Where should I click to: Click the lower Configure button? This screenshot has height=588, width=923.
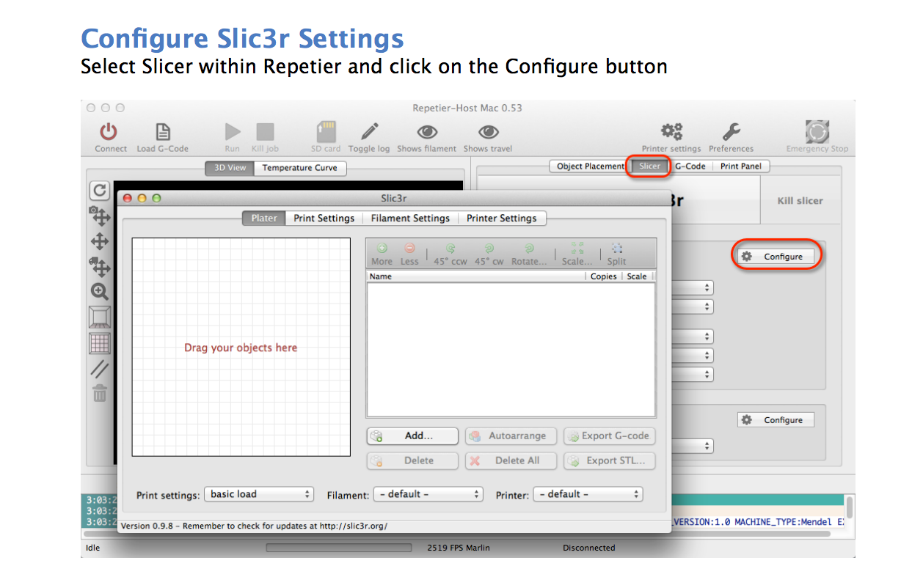(x=776, y=420)
